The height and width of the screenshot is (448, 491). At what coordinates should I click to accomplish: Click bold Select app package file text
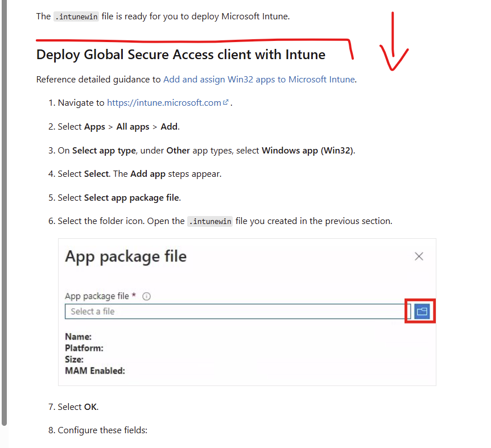pos(131,198)
